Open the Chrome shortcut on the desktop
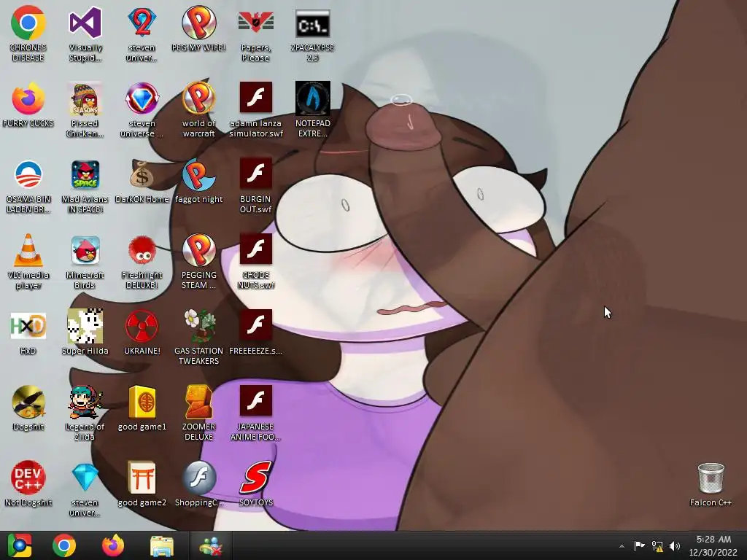 tap(28, 34)
